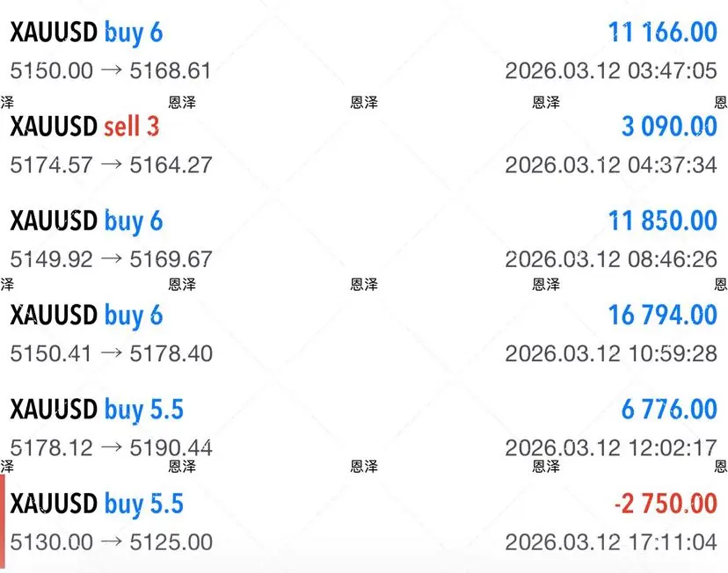Select the 5149.92 → 5169.67 price line
Image resolution: width=728 pixels, height=573 pixels.
[111, 259]
